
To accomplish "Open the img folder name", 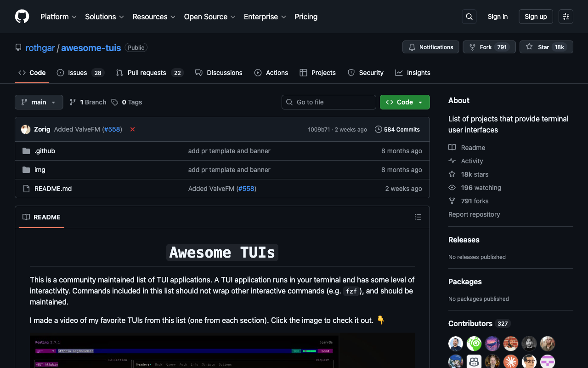I will pyautogui.click(x=40, y=170).
